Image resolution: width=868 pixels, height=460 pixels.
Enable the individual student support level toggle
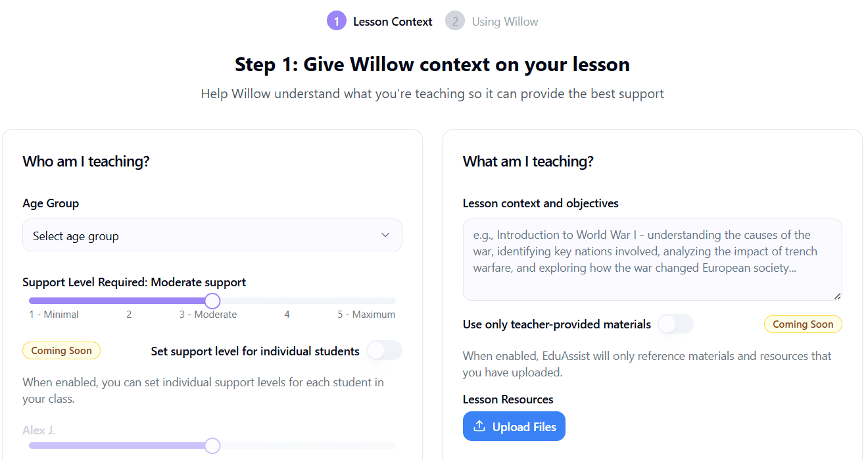(384, 351)
